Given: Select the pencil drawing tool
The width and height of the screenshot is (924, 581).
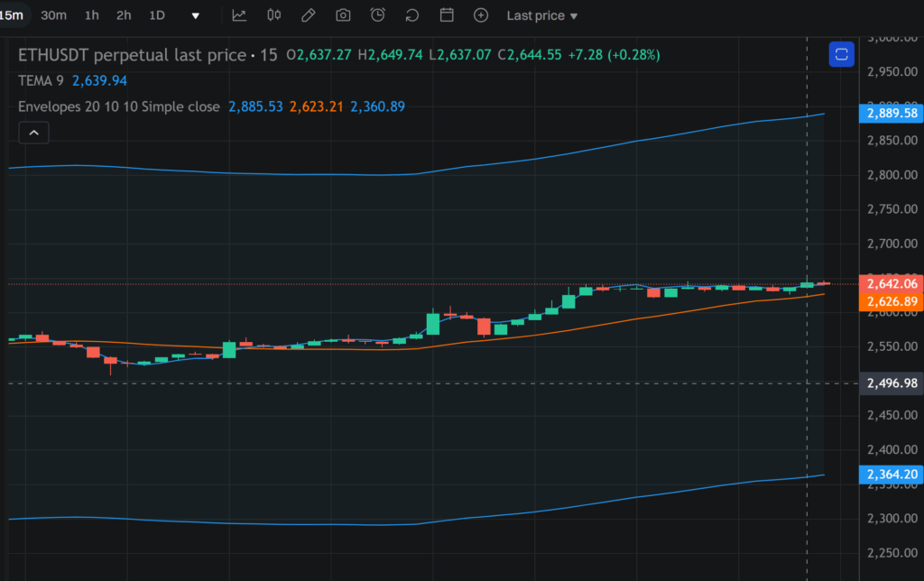Looking at the screenshot, I should click(309, 15).
